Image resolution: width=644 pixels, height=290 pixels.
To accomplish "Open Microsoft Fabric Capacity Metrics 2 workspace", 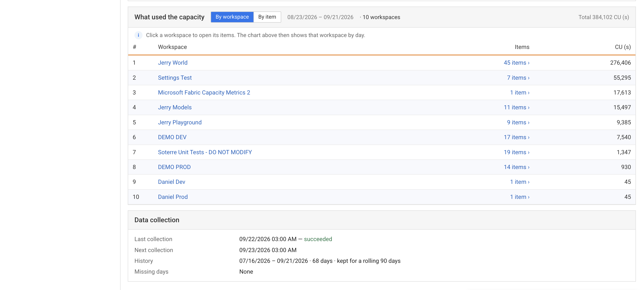I will [204, 92].
